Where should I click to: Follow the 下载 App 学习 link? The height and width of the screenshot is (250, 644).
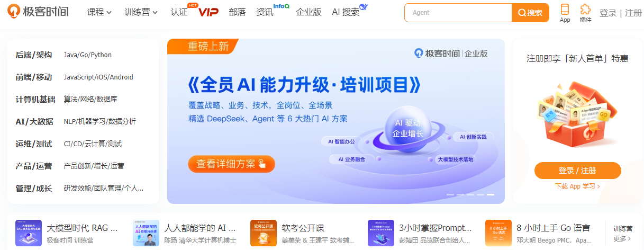click(x=577, y=186)
